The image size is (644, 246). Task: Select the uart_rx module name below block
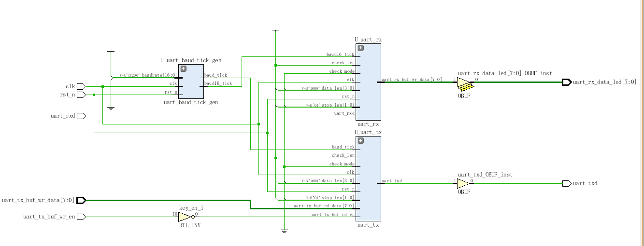click(x=368, y=124)
